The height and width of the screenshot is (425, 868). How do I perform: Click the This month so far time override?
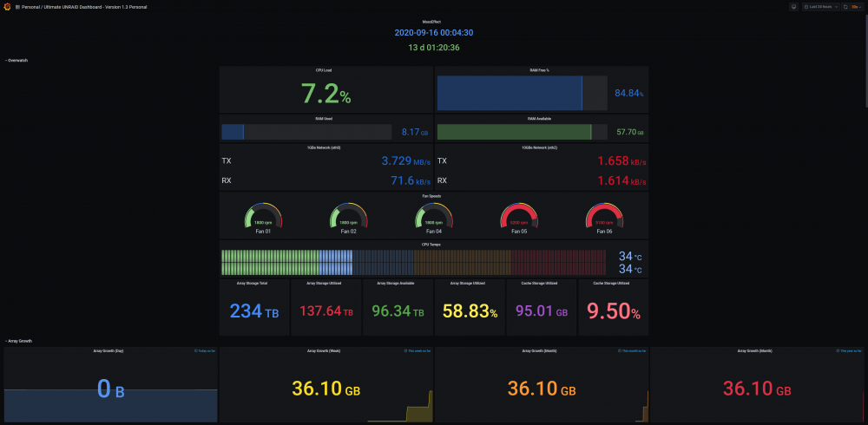[632, 351]
